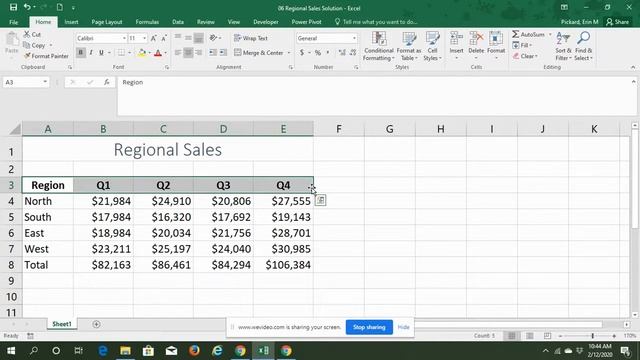The image size is (640, 360).
Task: Click the Stop sharing button
Action: tap(369, 327)
